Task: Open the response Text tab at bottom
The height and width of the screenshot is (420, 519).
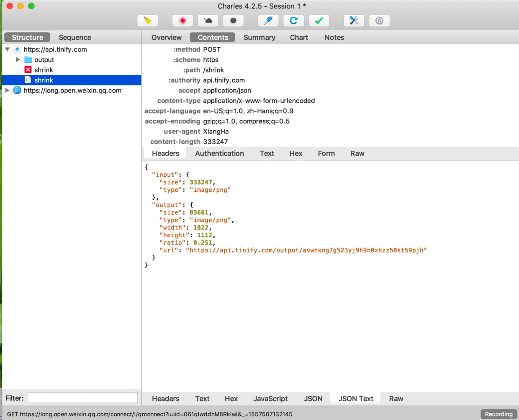Action: click(202, 399)
